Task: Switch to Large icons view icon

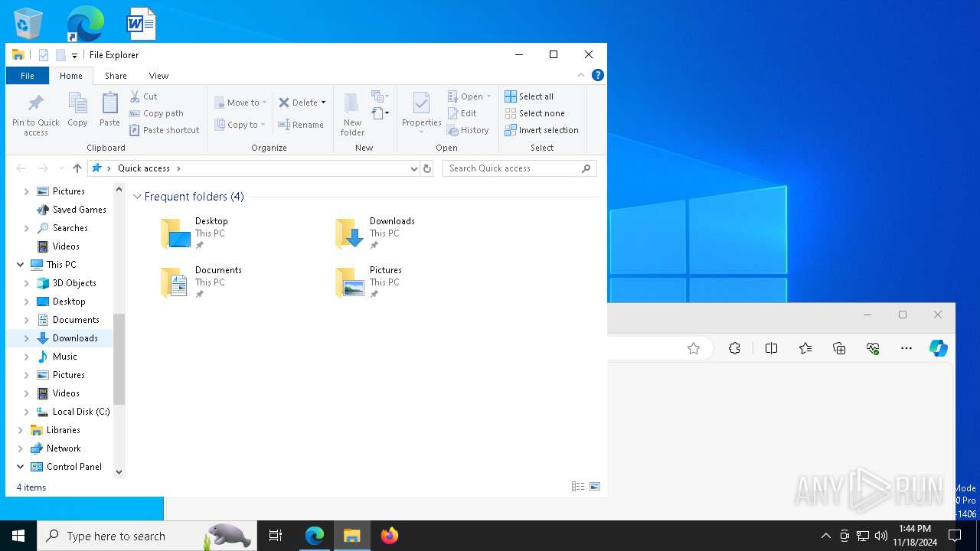Action: tap(595, 487)
